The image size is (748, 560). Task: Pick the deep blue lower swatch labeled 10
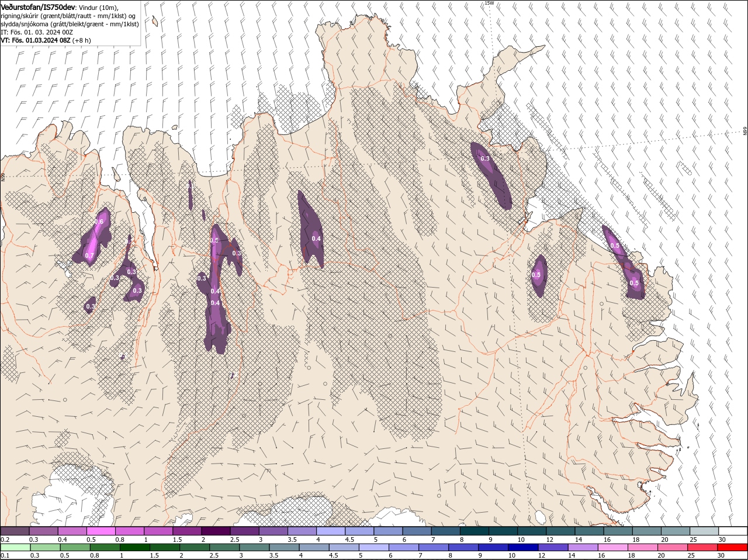[524, 547]
